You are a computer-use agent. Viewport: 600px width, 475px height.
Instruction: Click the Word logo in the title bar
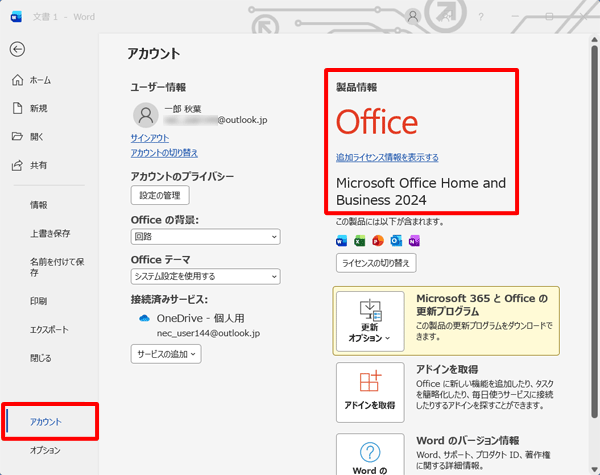click(x=16, y=17)
